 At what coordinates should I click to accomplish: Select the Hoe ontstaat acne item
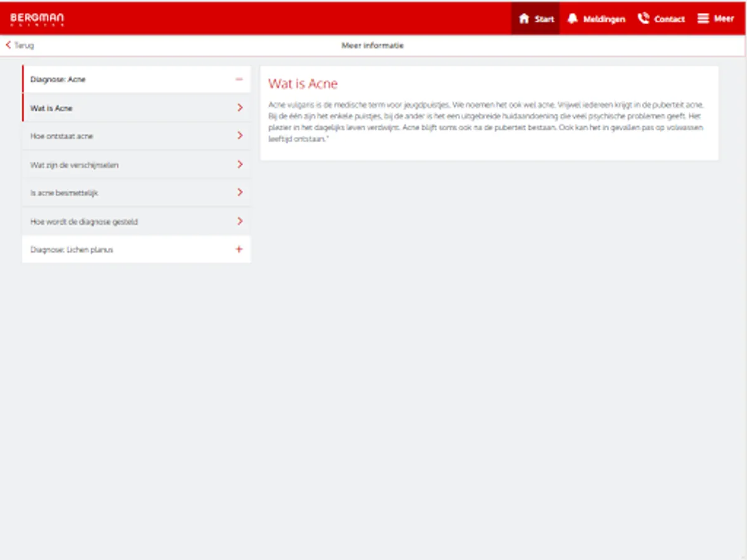(136, 136)
